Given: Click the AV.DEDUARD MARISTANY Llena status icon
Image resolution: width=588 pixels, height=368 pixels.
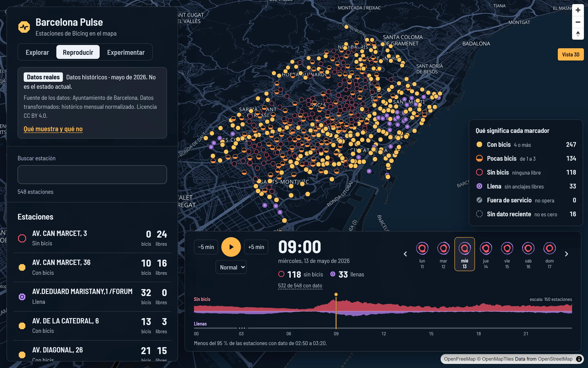Looking at the screenshot, I should (x=22, y=297).
